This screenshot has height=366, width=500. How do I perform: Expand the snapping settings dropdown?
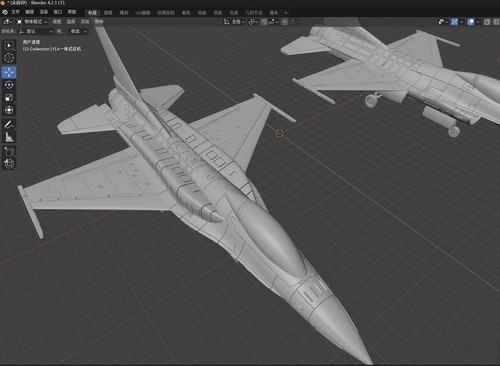273,22
